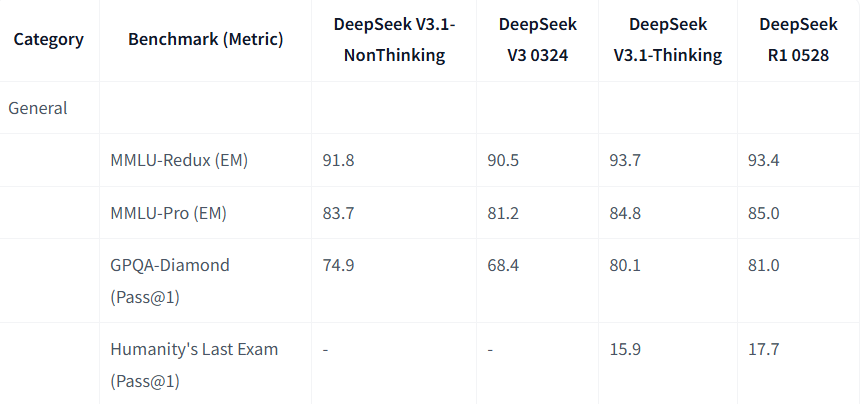Select the 83.7 score value

tap(339, 213)
